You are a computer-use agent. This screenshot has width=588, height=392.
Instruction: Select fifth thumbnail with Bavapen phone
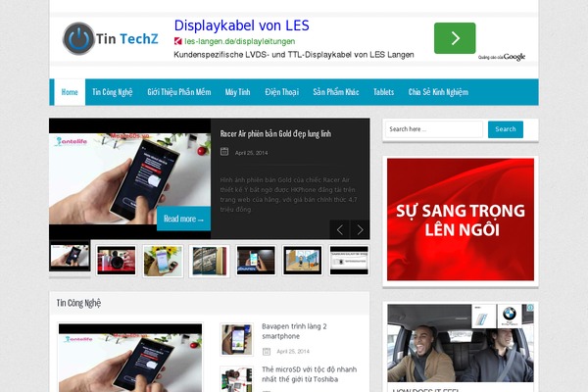[256, 261]
